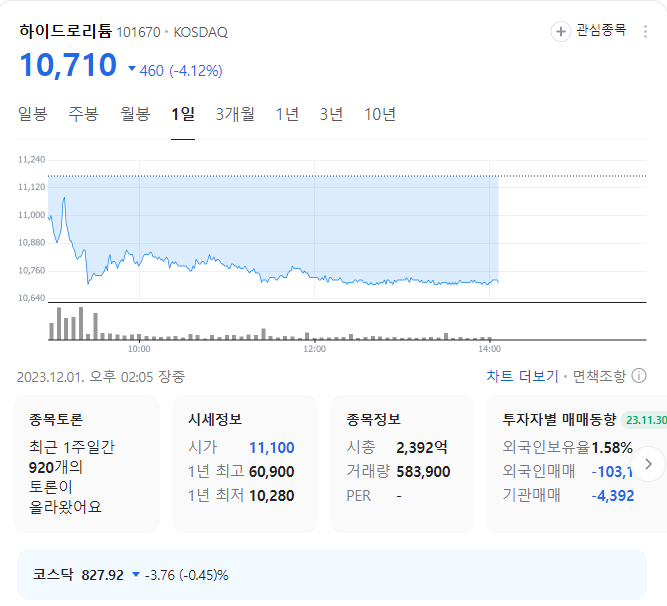Click the 12:00 time axis label
The height and width of the screenshot is (606, 667).
(314, 349)
